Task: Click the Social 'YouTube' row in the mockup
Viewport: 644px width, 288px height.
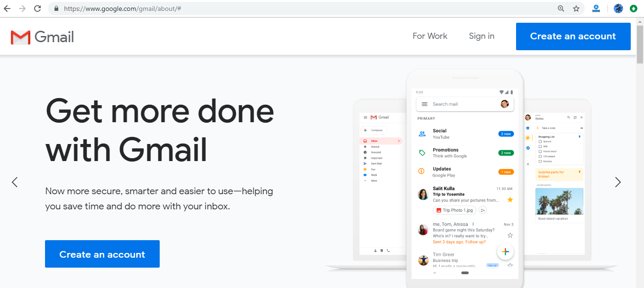Action: 465,134
